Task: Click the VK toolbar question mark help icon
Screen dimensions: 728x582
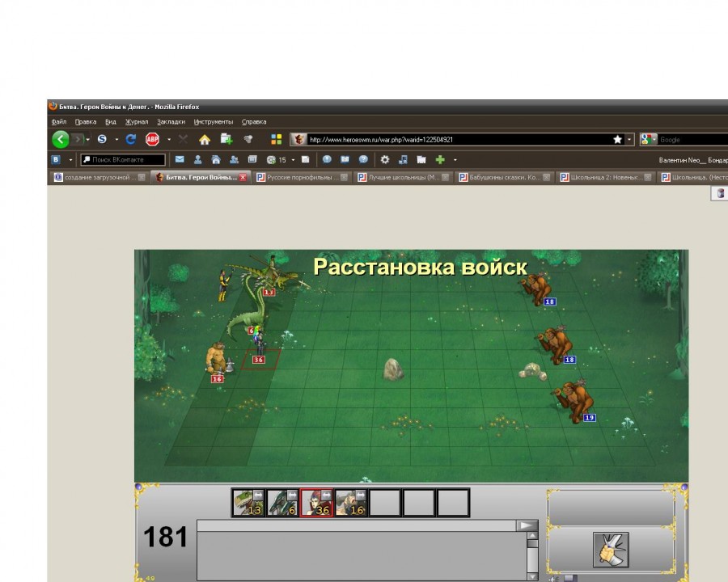Action: [363, 160]
